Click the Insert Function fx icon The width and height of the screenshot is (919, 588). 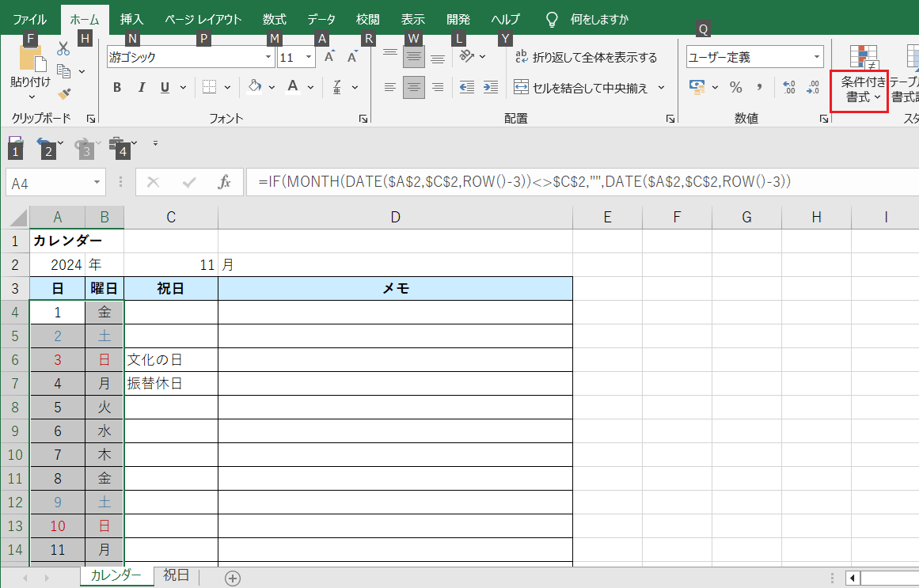224,183
